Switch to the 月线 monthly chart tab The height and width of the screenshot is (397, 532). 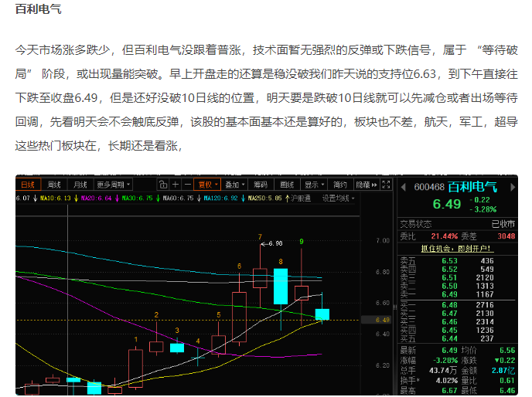(80, 185)
